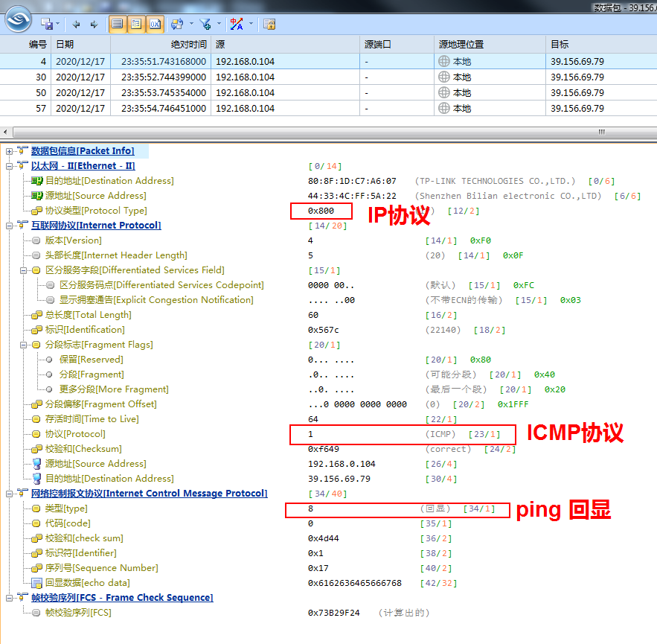Open the dropdown arrow beside save icon
This screenshot has height=644, width=657.
click(x=57, y=24)
